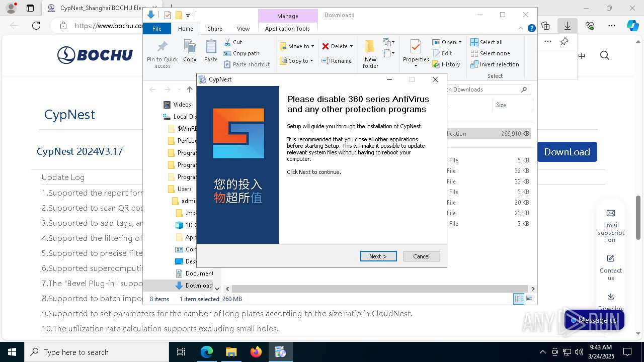Open Email subscription on Bochu page
This screenshot has width=644, height=362.
coord(611,226)
